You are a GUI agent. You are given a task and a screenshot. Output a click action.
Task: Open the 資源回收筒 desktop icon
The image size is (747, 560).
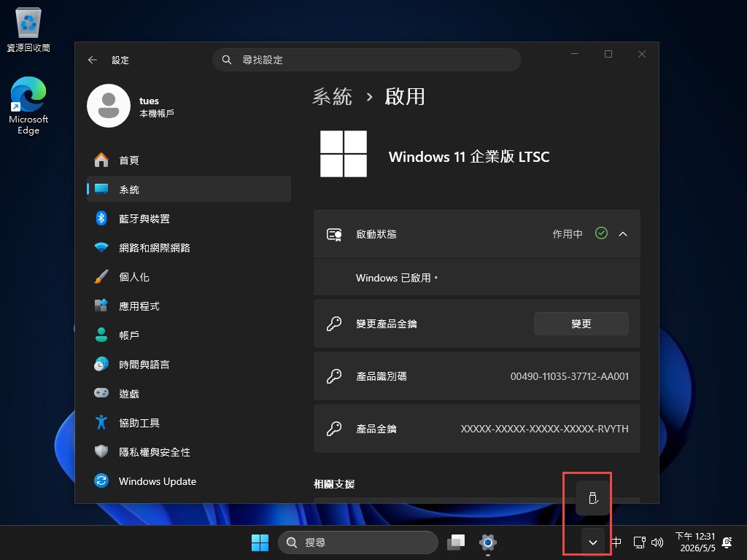click(28, 29)
